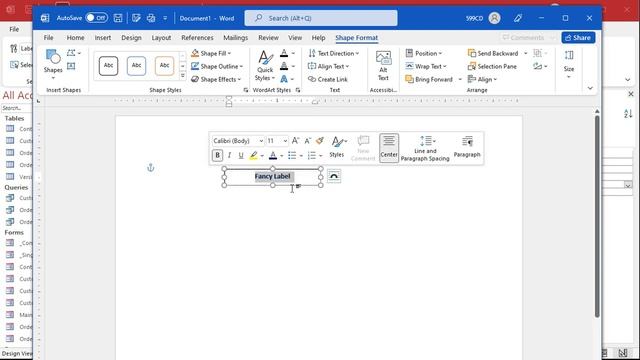The height and width of the screenshot is (360, 640).
Task: Open the font name combo box
Action: point(238,141)
